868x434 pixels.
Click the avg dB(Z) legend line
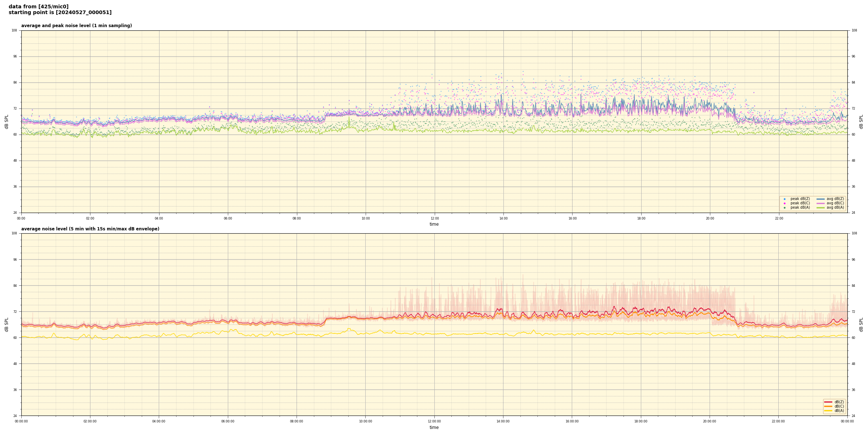tap(821, 199)
